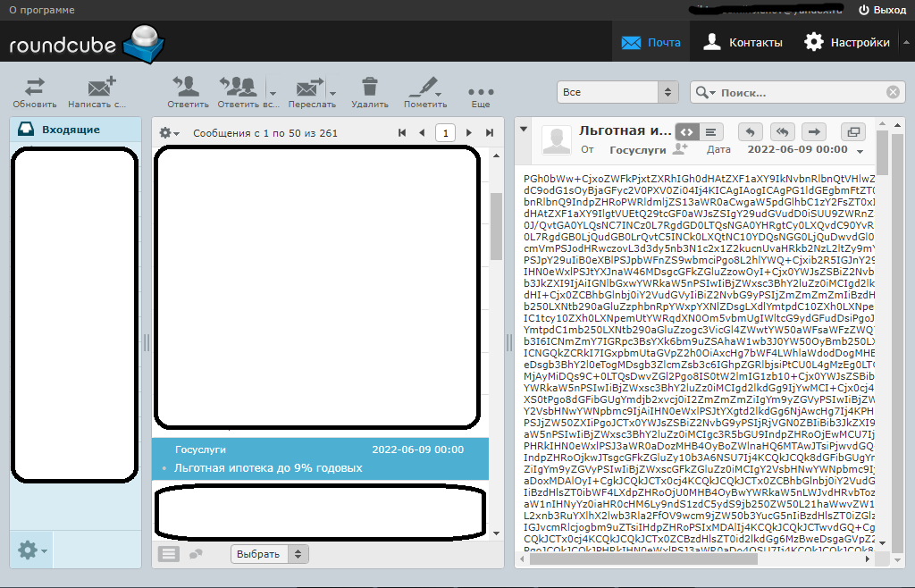
Task: Toggle plain text view in message header
Action: click(709, 131)
